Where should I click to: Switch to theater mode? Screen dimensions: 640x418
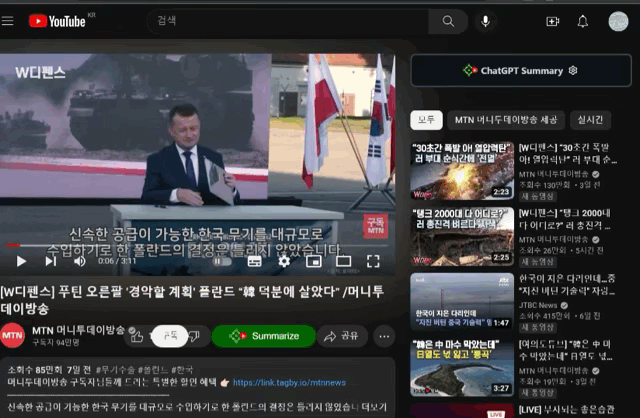coord(343,261)
